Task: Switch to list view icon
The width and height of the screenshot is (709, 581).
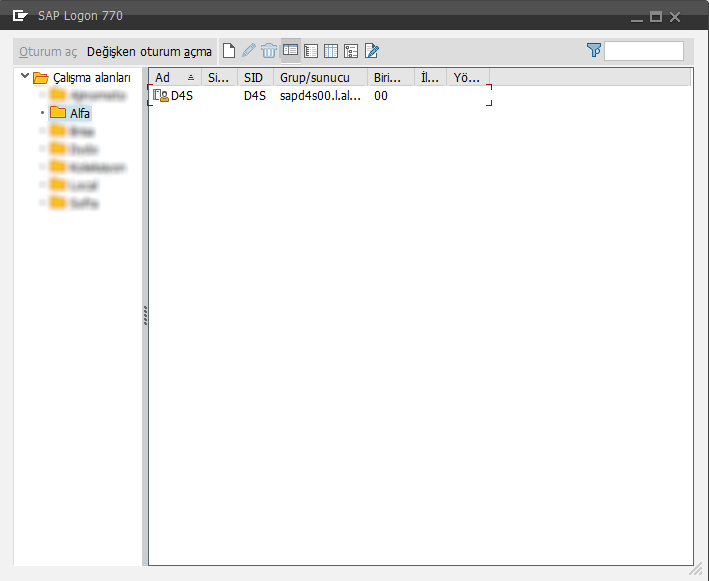Action: (x=311, y=51)
